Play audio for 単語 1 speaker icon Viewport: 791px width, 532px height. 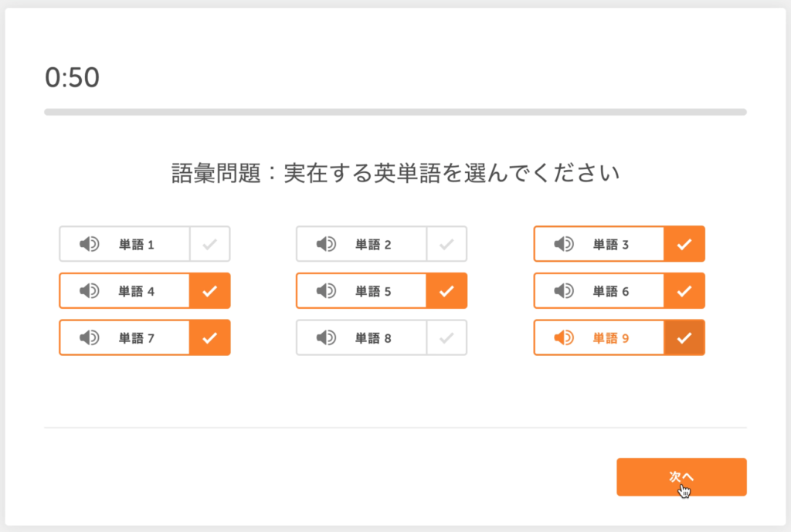coord(90,244)
